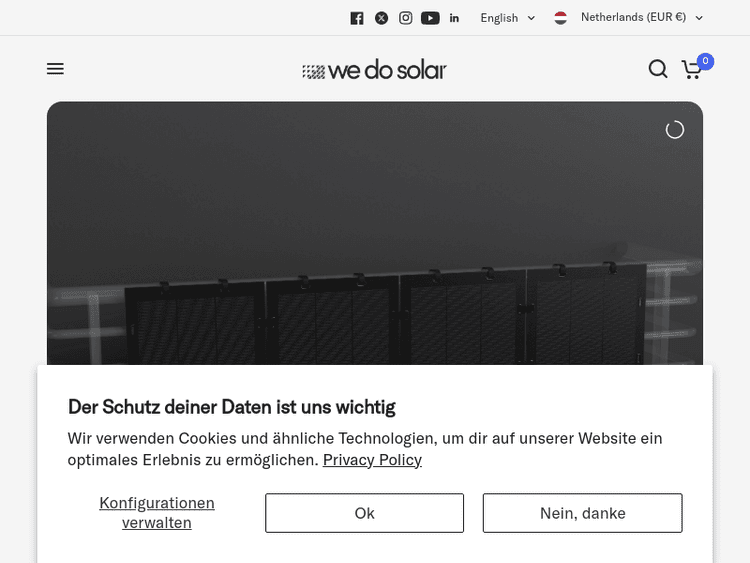Screen dimensions: 750x563
Task: Open the search magnifier icon
Action: 658,69
